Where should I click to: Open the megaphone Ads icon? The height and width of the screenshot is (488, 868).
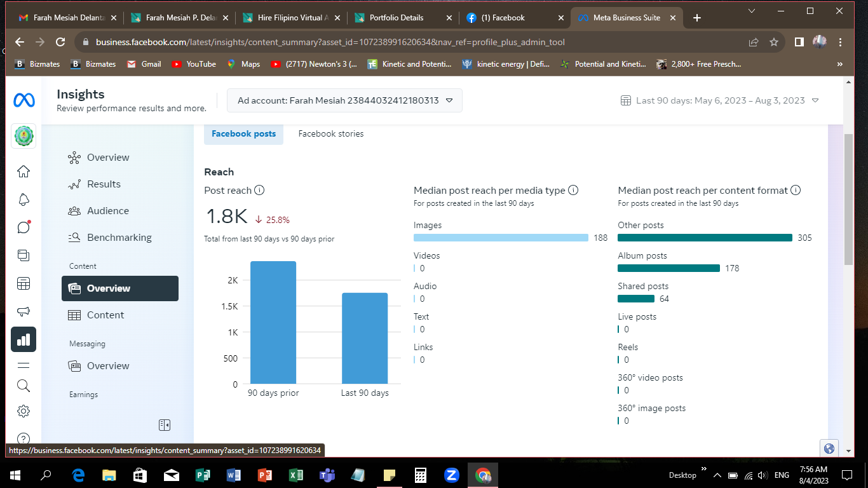coord(24,312)
